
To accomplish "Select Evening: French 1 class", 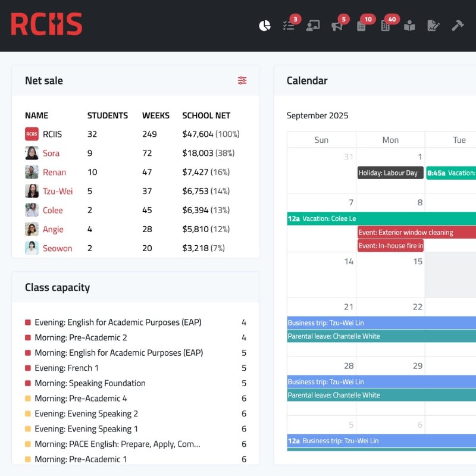I will 67,368.
